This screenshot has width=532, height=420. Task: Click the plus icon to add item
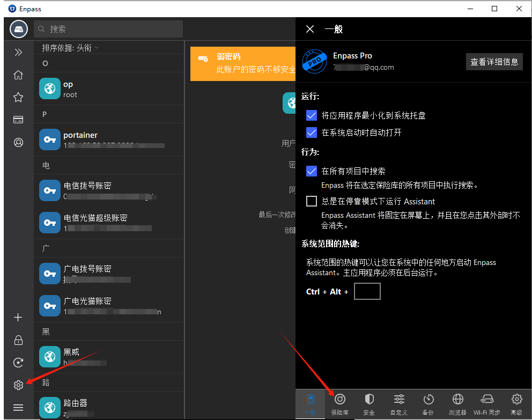tap(18, 318)
